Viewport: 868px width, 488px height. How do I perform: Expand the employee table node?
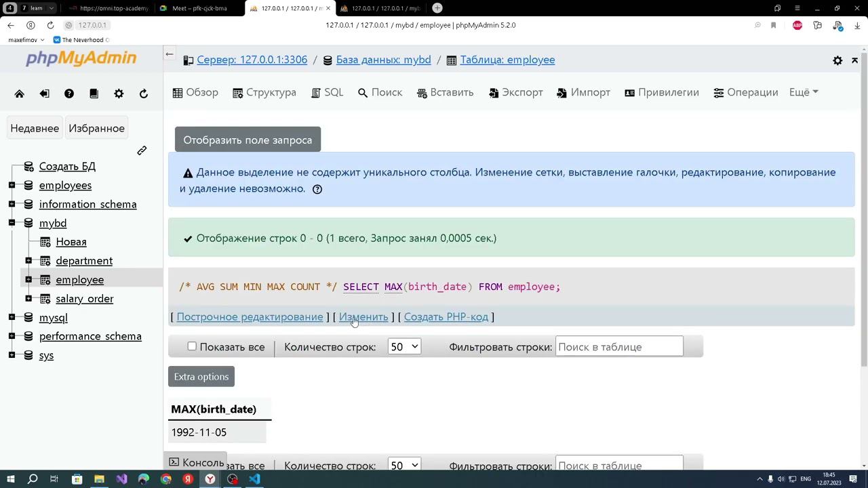[28, 280]
